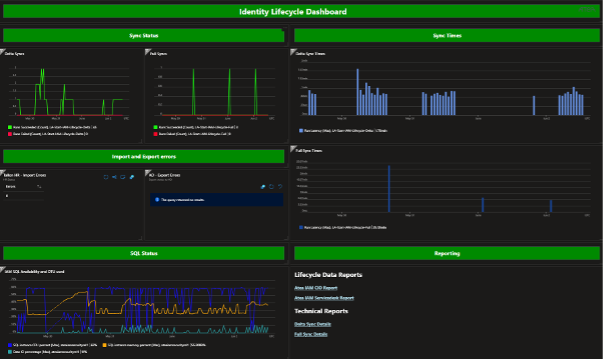Click the filter corner icon on AD Export Errors tile
This screenshot has width=604, height=360.
148,172
